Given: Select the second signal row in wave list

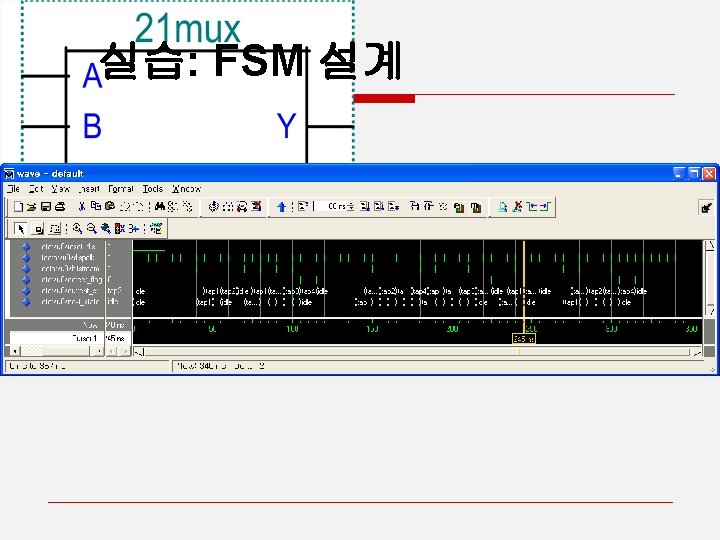Looking at the screenshot, I should 68,258.
